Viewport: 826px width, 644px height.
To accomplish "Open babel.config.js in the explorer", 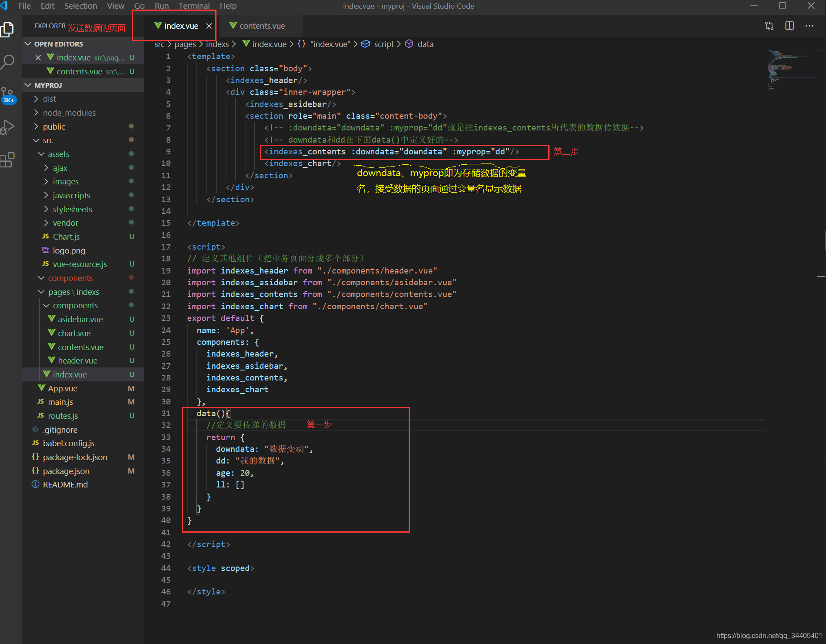I will coord(69,443).
